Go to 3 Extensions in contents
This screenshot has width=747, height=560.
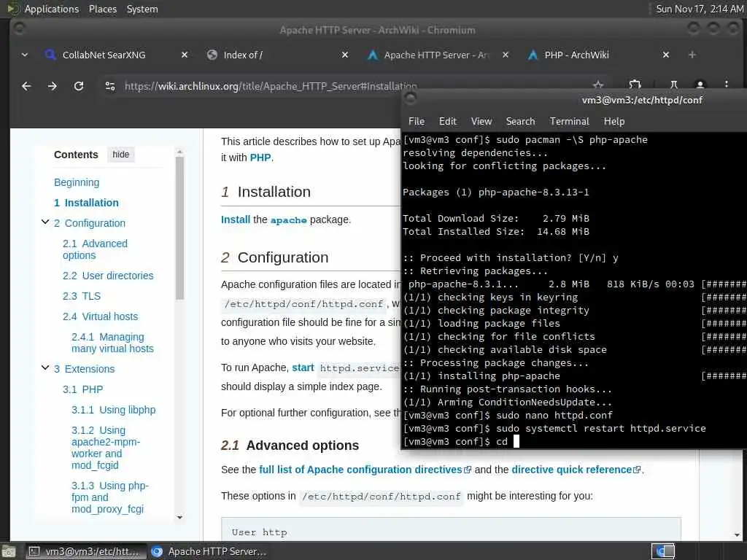[85, 369]
